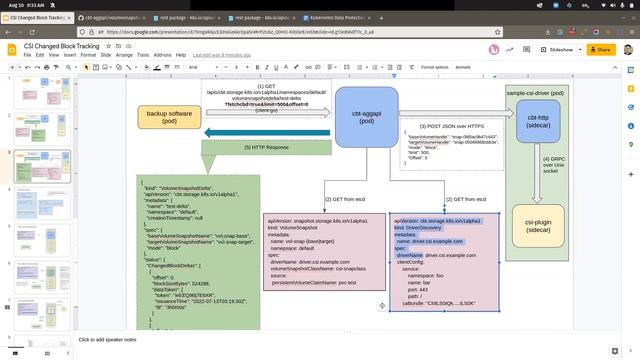Viewport: 640px width, 360px height.
Task: Open the Arrange menu
Action: click(124, 55)
